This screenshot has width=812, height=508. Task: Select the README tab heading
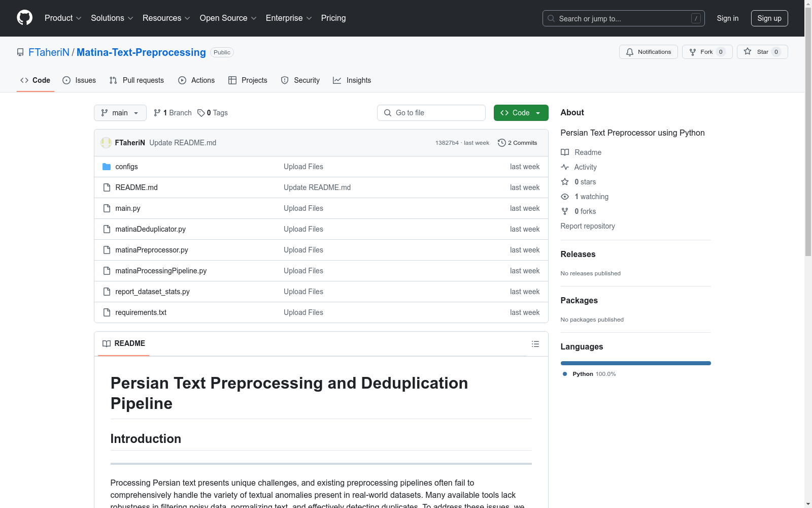click(x=124, y=343)
